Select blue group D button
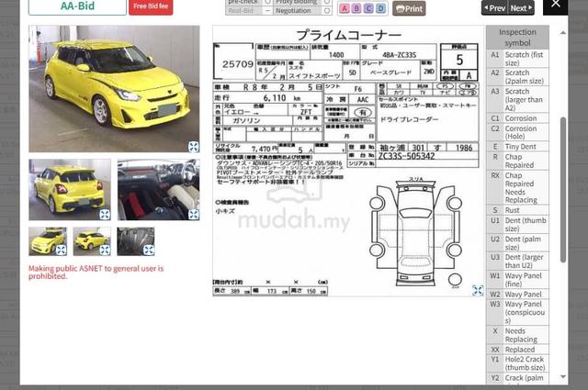 point(380,8)
